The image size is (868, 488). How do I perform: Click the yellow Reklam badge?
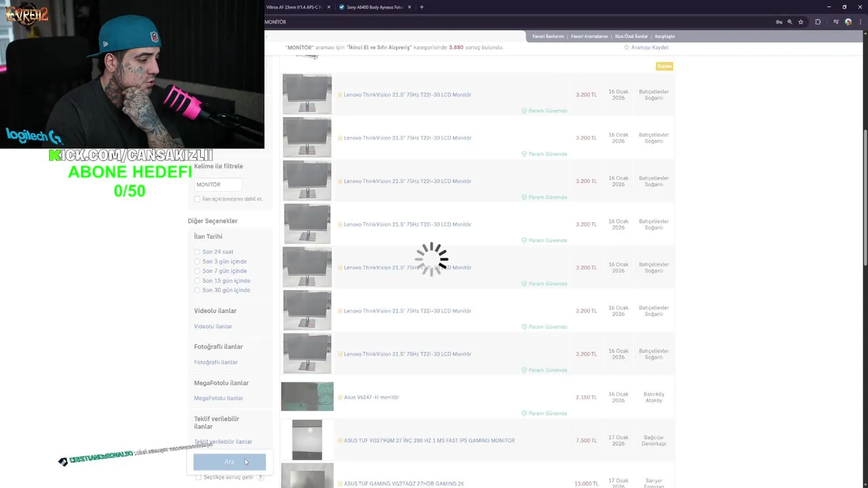tap(665, 66)
